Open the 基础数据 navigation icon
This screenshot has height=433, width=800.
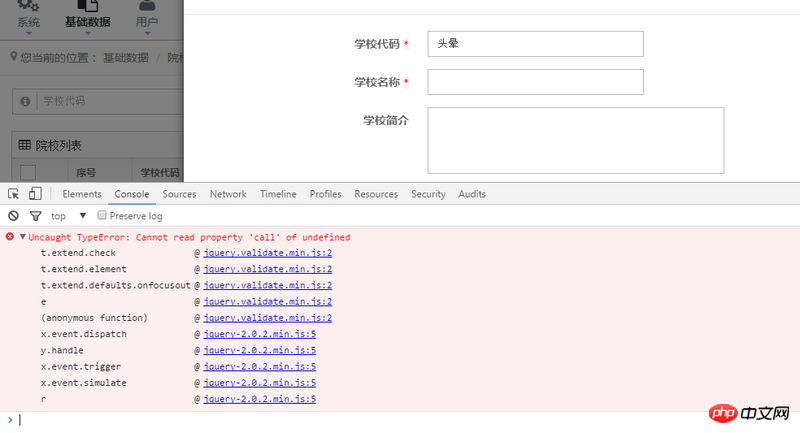point(88,6)
